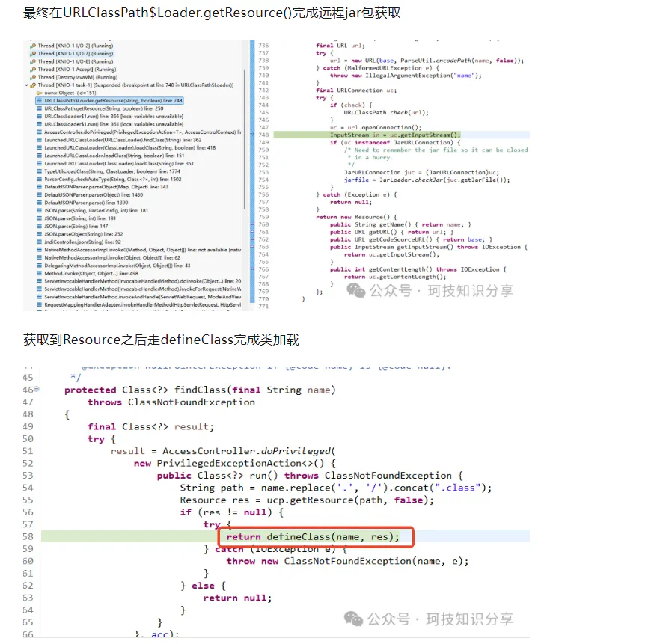Click frame icon beside ParserConfig.checkAutoType

click(x=40, y=180)
